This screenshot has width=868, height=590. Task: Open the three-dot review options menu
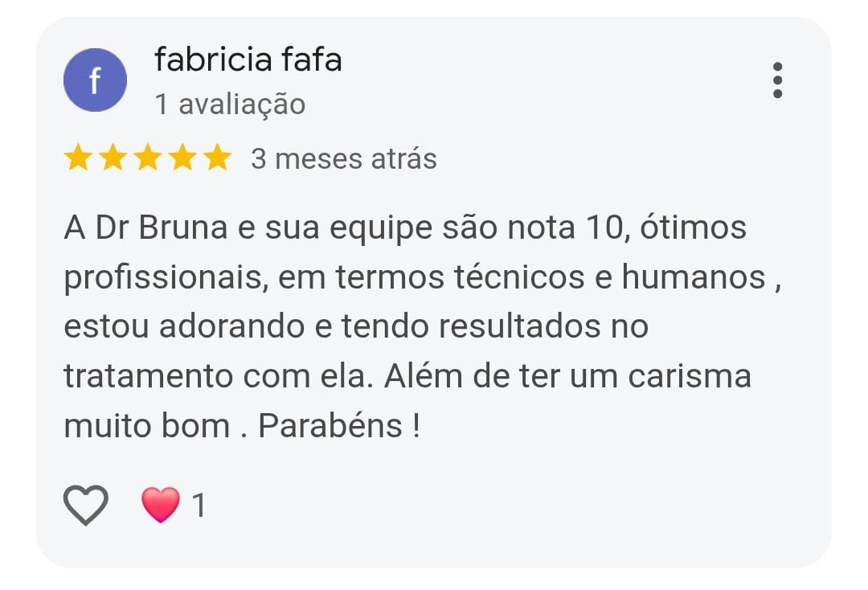point(777,80)
